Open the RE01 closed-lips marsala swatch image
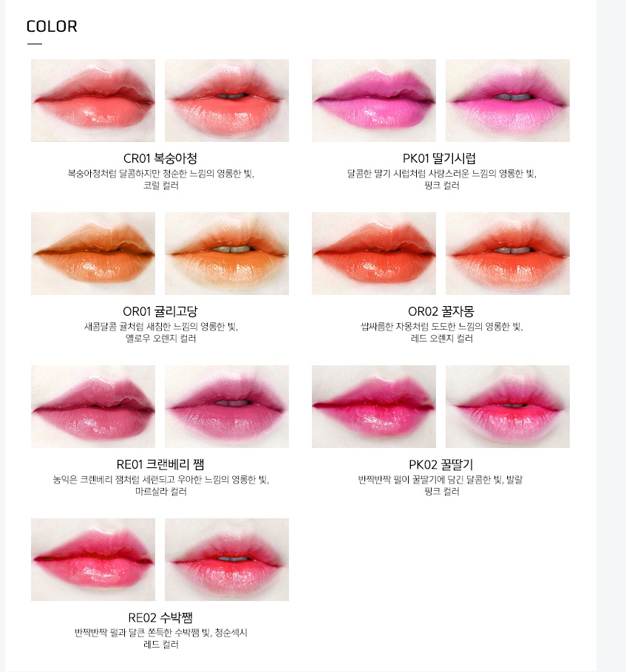The image size is (626, 672). point(93,407)
